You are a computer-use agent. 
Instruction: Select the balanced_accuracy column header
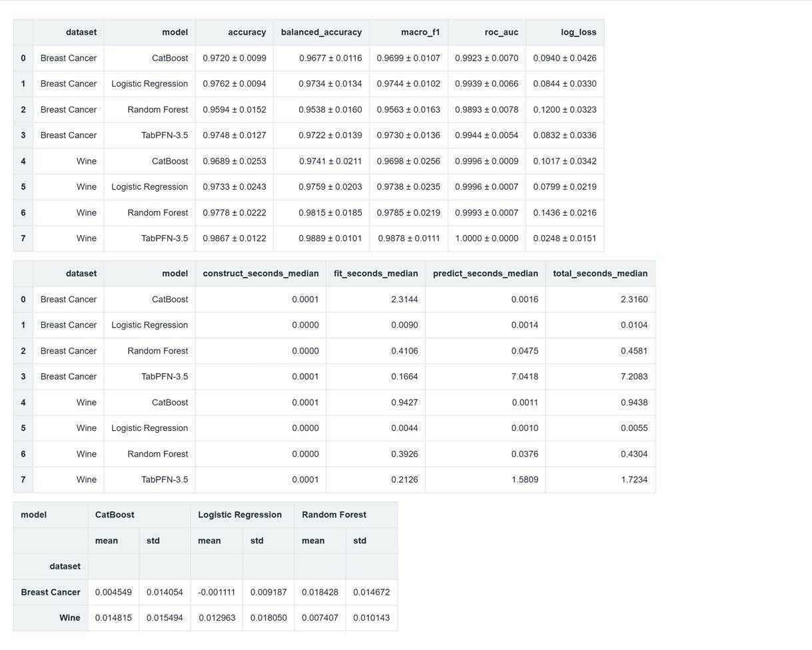(x=321, y=32)
